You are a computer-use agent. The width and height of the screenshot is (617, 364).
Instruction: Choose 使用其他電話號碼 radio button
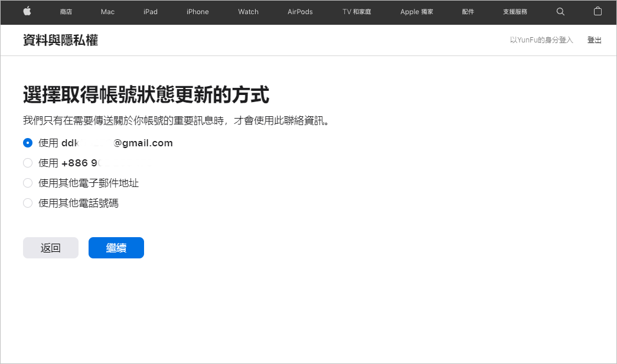28,203
